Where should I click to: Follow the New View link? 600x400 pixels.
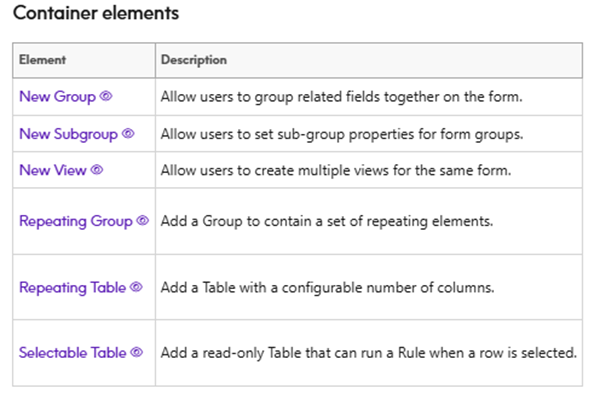[x=53, y=170]
